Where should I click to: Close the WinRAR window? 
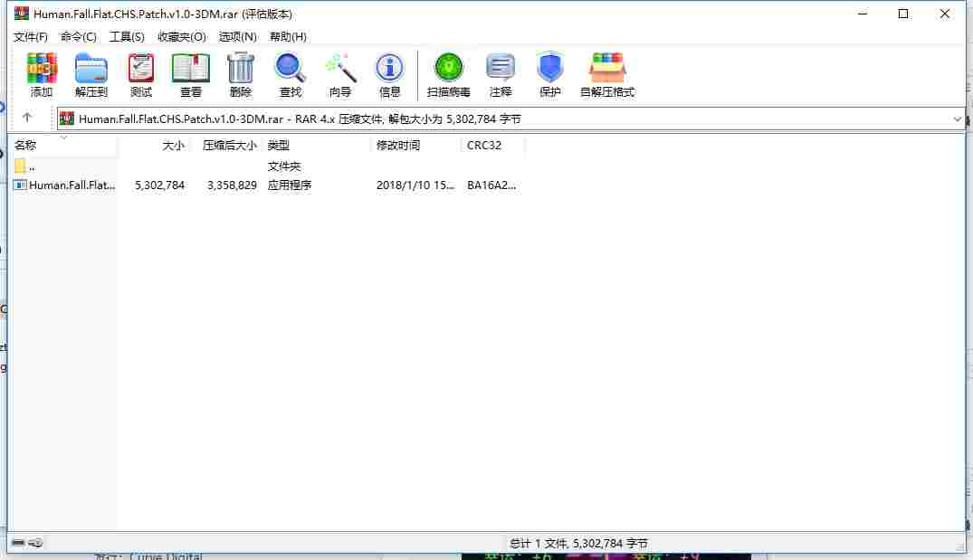point(944,13)
